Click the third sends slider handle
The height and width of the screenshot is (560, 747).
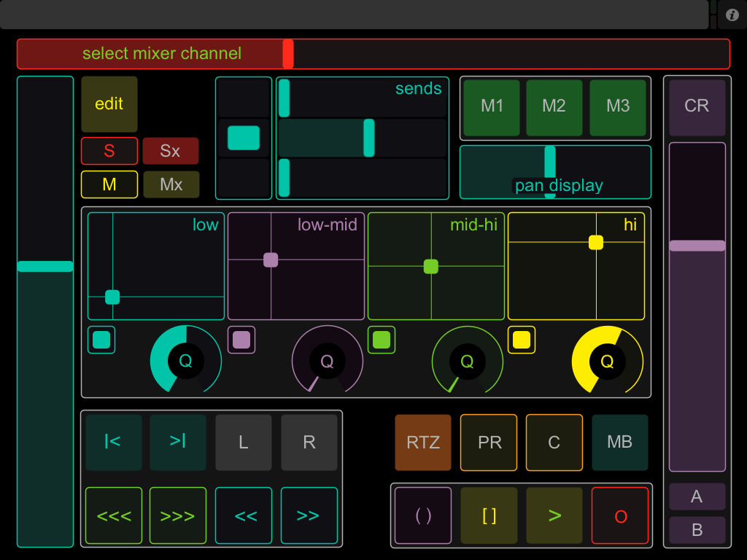point(284,178)
